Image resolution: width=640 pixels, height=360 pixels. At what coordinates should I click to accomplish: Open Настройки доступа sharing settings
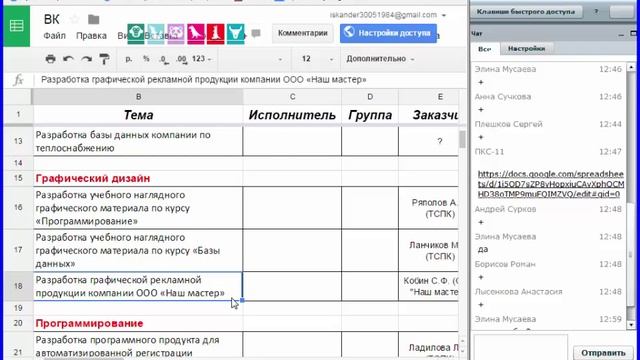388,33
